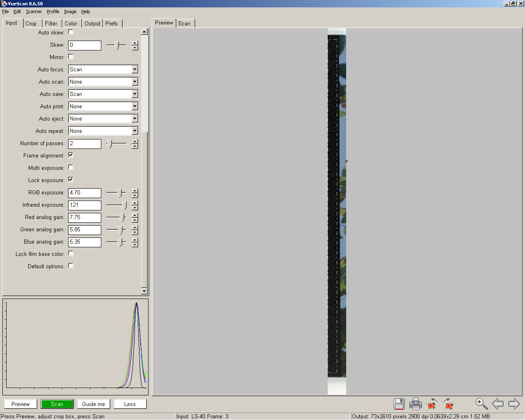Image resolution: width=525 pixels, height=420 pixels.
Task: Click the Blue analog gain value field
Action: point(84,242)
